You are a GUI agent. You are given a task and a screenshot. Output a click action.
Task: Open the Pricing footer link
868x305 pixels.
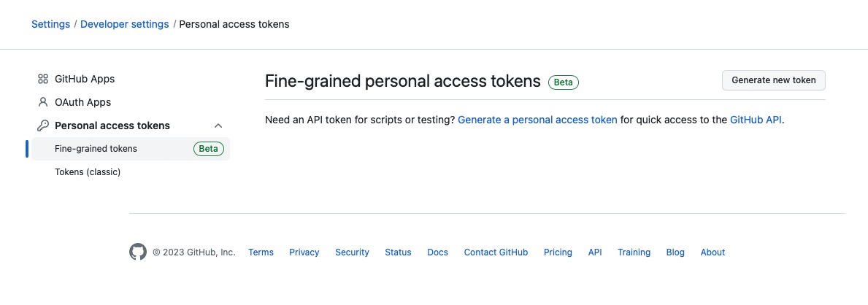[558, 252]
